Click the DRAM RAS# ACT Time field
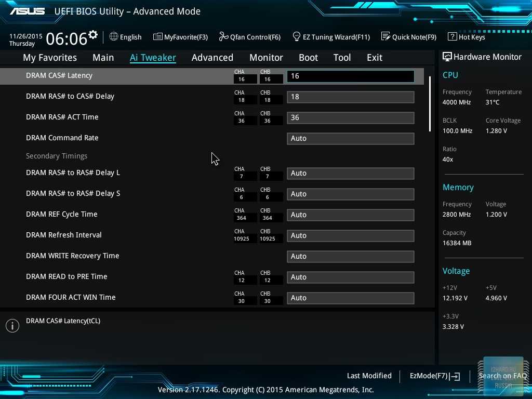 click(350, 118)
